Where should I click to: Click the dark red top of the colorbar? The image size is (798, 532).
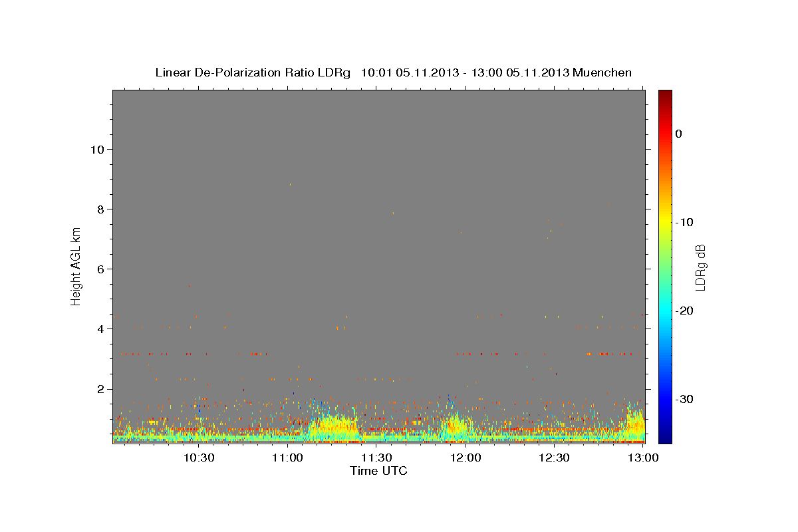pyautogui.click(x=665, y=94)
